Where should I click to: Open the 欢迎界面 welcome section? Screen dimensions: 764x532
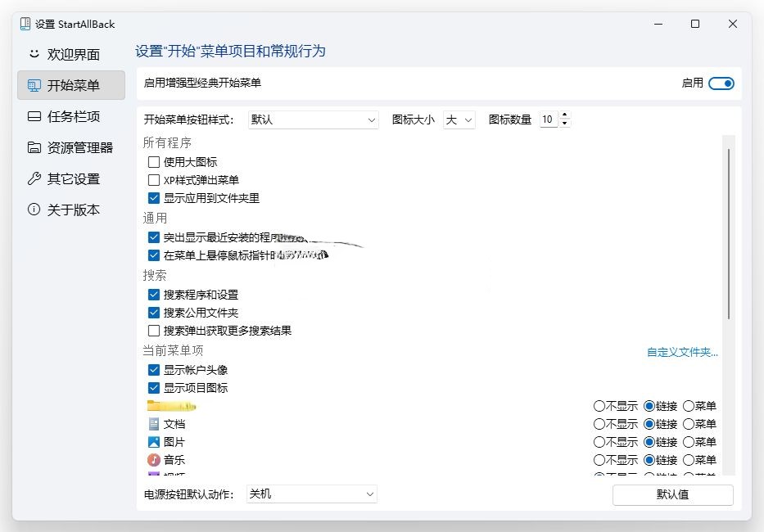71,54
